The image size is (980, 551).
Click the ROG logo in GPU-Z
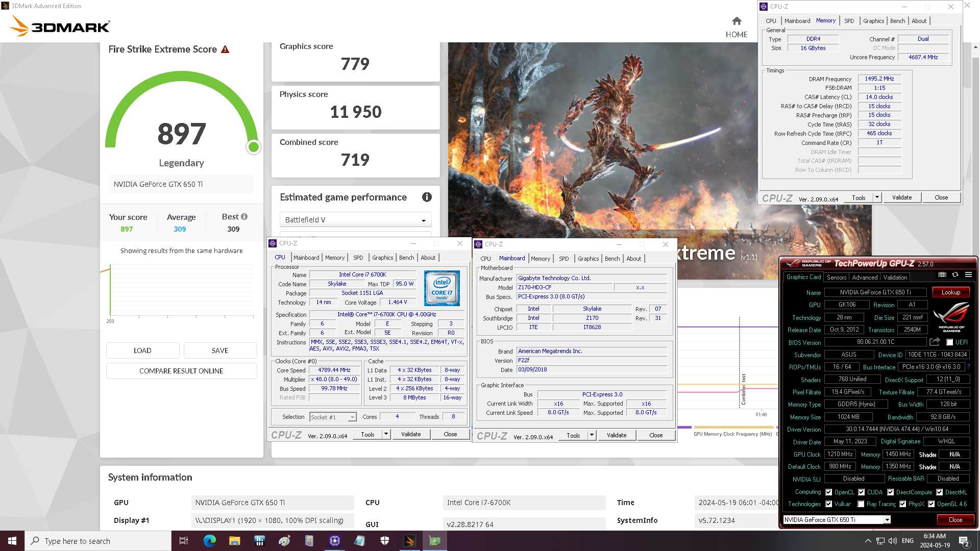951,316
